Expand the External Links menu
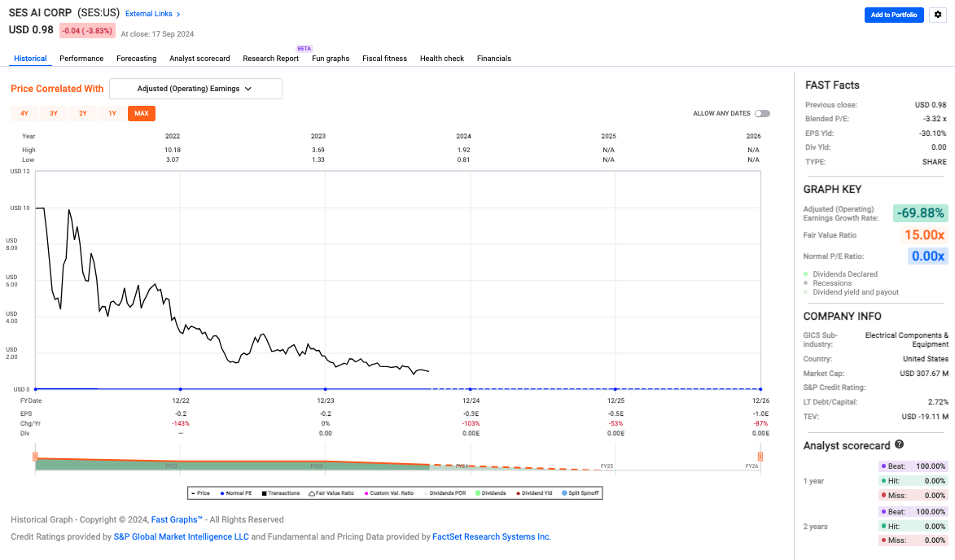 tap(153, 14)
